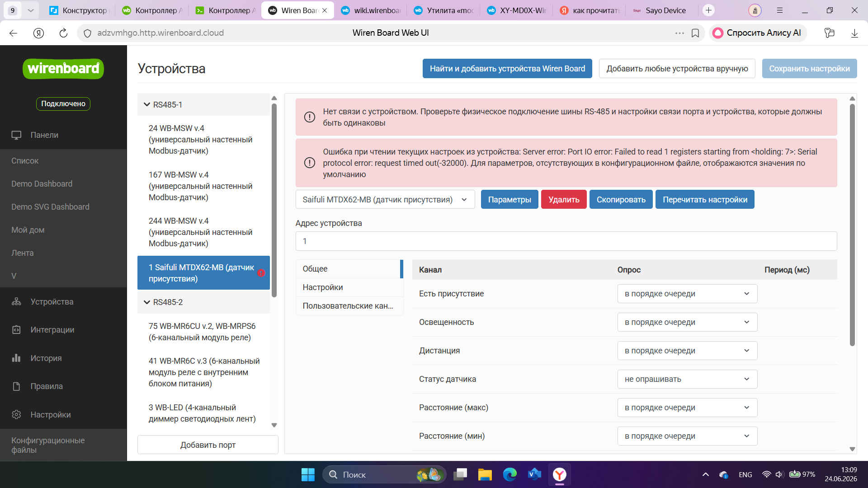Open browser downloads

[x=854, y=33]
